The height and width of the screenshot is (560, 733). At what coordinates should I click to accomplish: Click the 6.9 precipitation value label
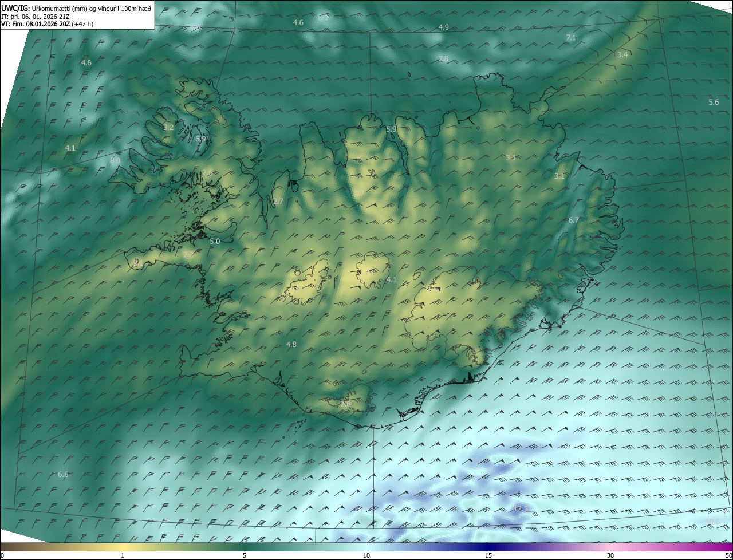coord(200,139)
